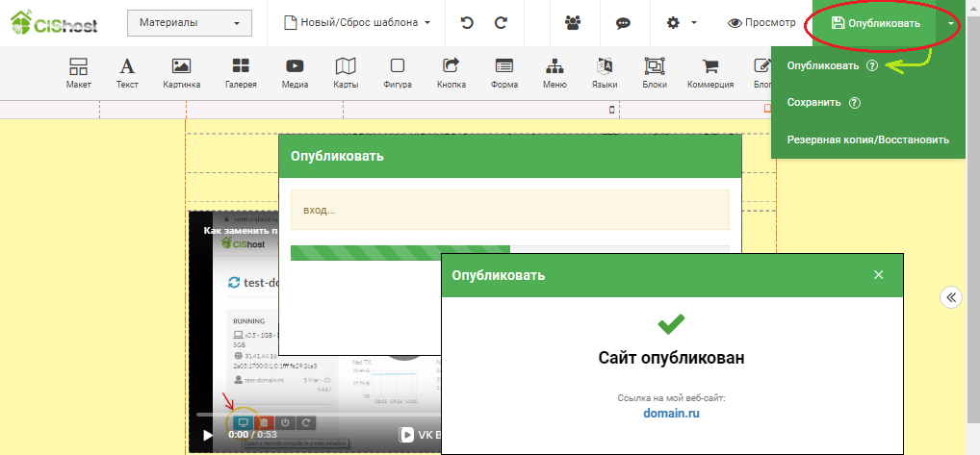The width and height of the screenshot is (980, 455).
Task: Open the domain.ru website link
Action: click(671, 414)
